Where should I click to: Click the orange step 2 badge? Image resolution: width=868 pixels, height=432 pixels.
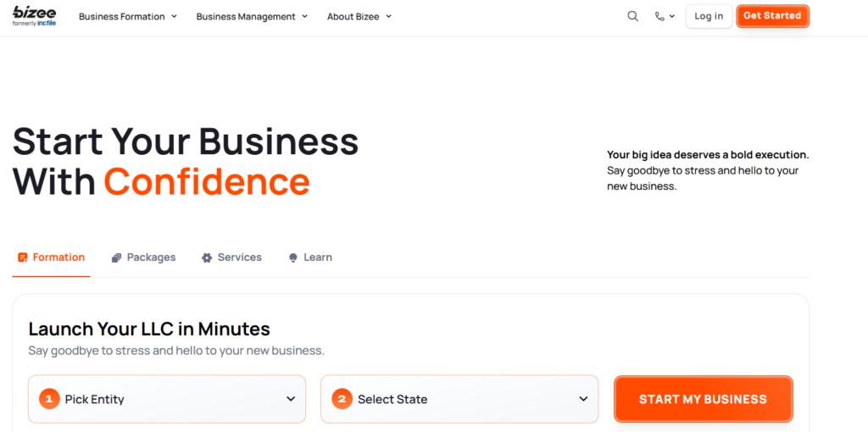pos(342,399)
